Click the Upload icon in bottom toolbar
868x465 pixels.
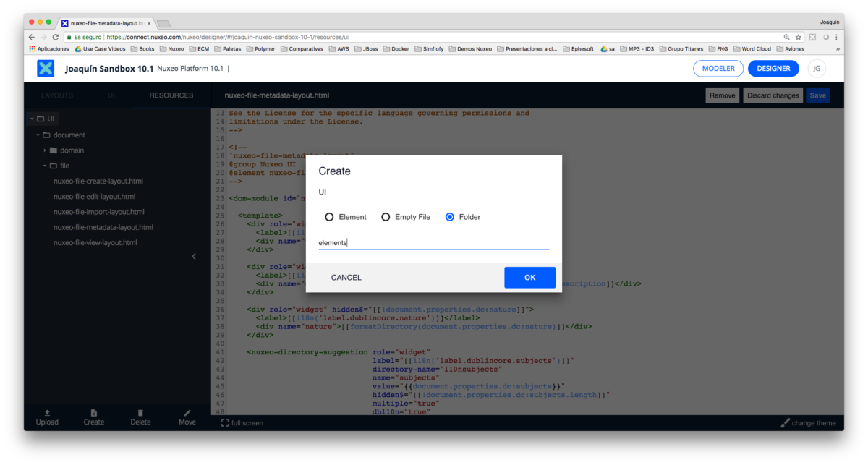pyautogui.click(x=47, y=412)
